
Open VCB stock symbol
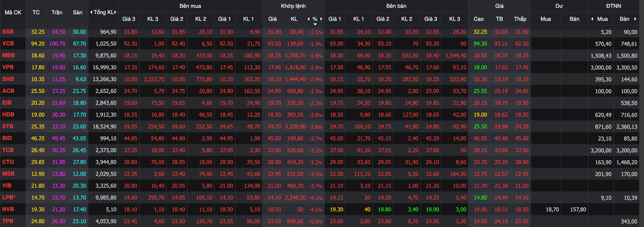pos(8,43)
